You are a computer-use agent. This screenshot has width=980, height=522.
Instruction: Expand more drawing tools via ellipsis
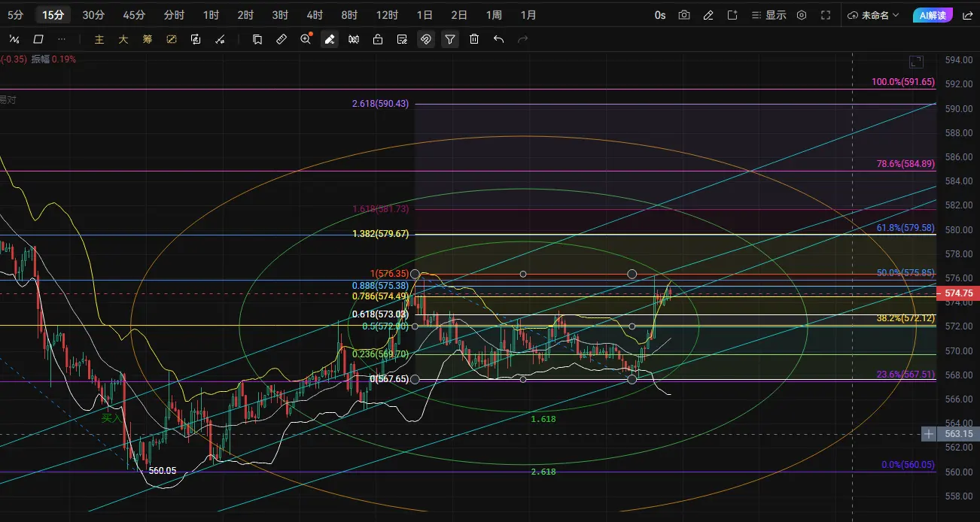click(62, 39)
